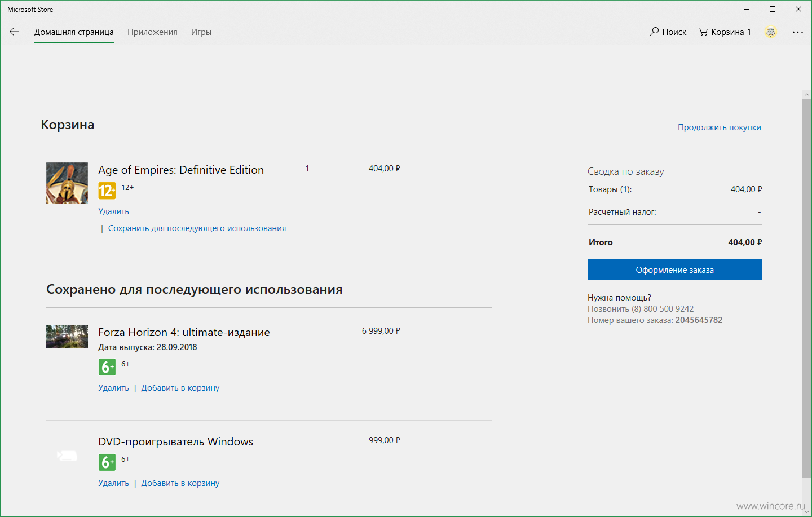
Task: Open Forza Horizon 4: ultimate-издание title
Action: pyautogui.click(x=184, y=332)
